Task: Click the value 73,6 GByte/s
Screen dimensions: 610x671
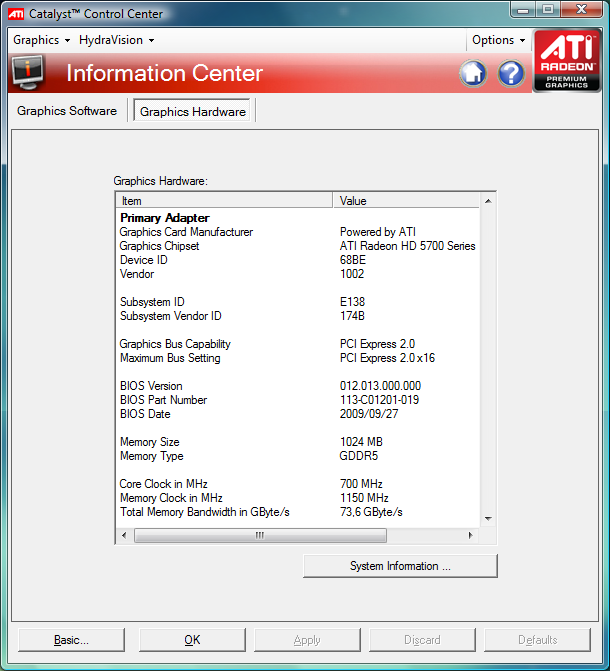Action: point(371,512)
